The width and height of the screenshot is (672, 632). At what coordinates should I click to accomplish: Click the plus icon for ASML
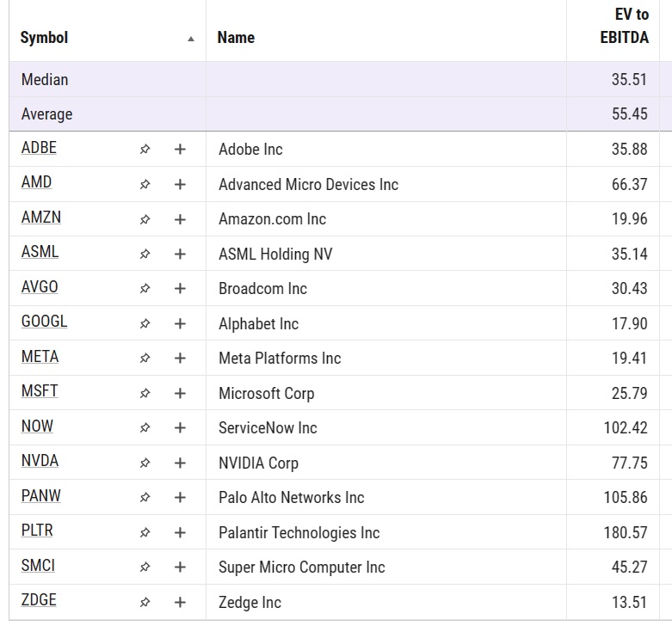click(180, 254)
